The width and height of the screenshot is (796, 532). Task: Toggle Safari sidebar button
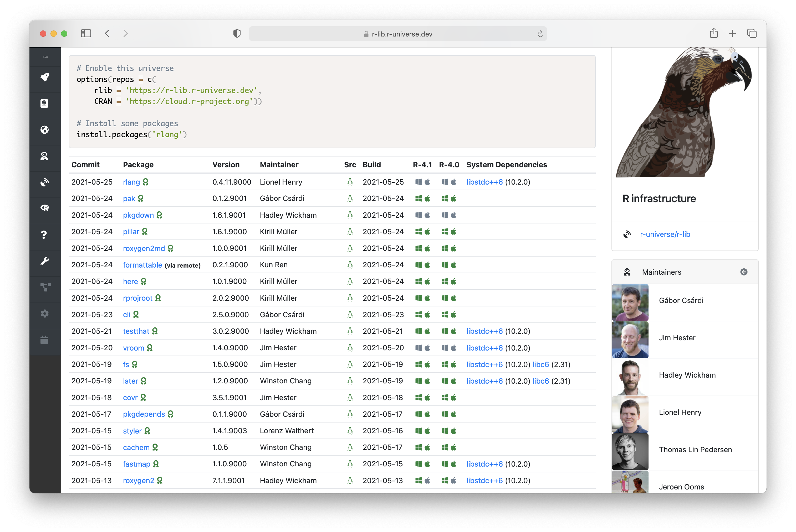pyautogui.click(x=86, y=33)
